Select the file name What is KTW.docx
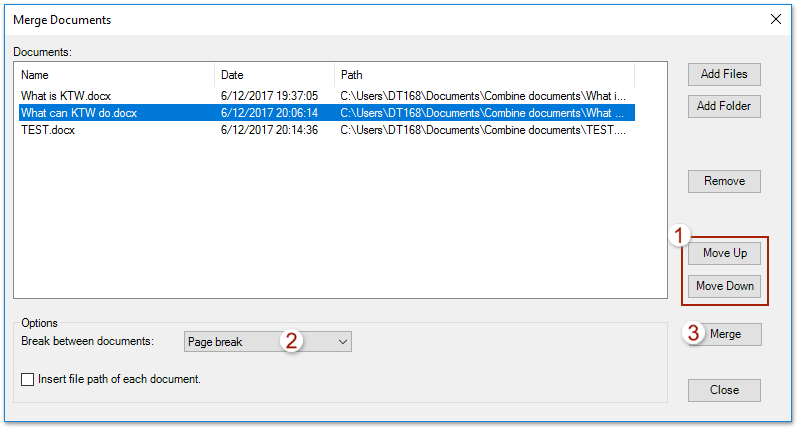This screenshot has width=801, height=430. pos(66,96)
